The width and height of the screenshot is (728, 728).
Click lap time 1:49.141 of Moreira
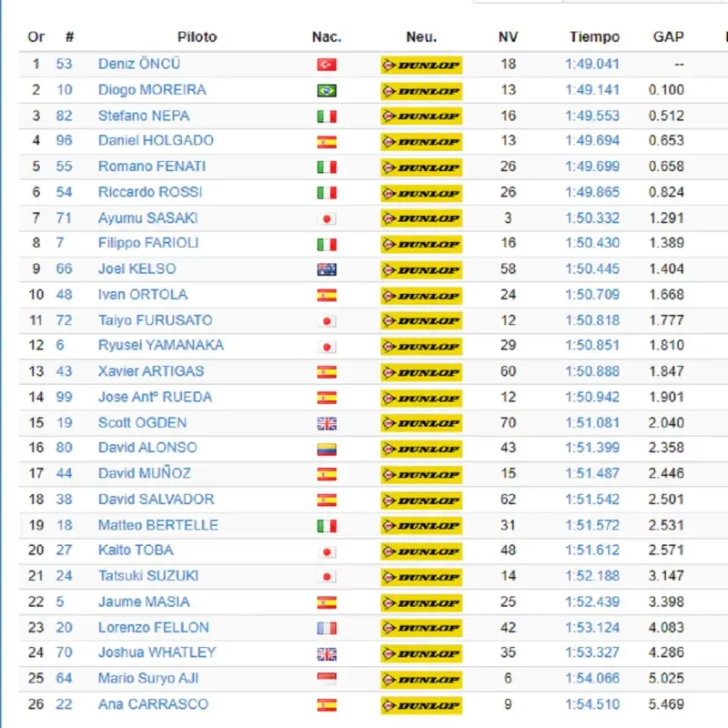591,90
